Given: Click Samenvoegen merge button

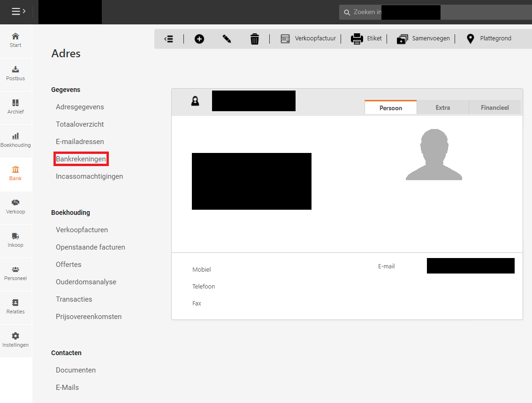Looking at the screenshot, I should [x=423, y=38].
